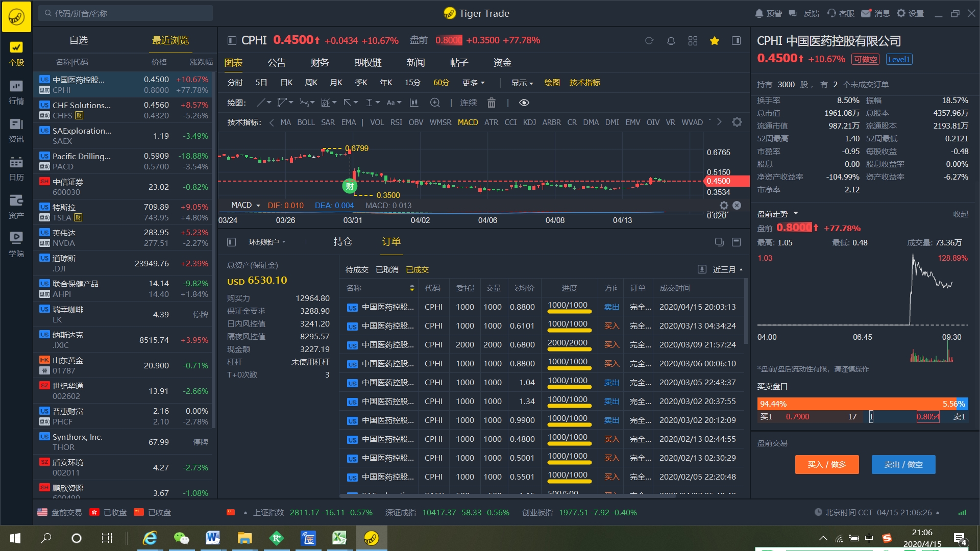Image resolution: width=980 pixels, height=551 pixels.
Task: Open the MACD indicator selector dropdown
Action: (x=246, y=205)
